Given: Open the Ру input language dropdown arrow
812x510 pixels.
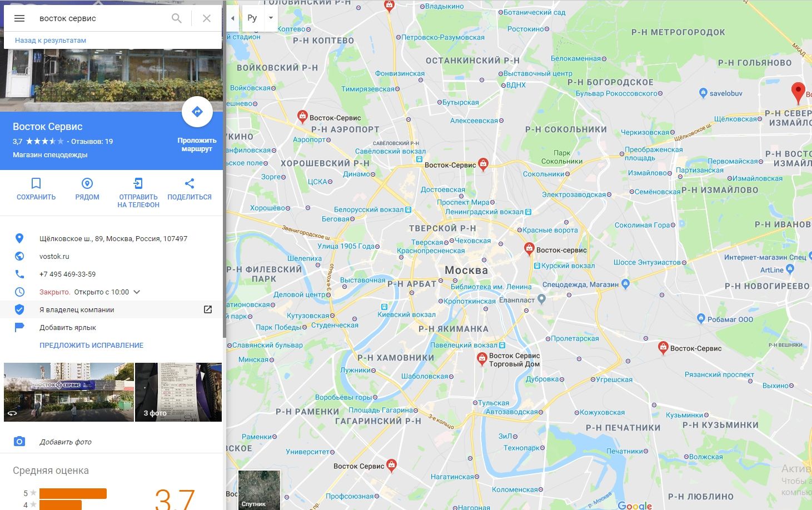Looking at the screenshot, I should click(x=271, y=18).
